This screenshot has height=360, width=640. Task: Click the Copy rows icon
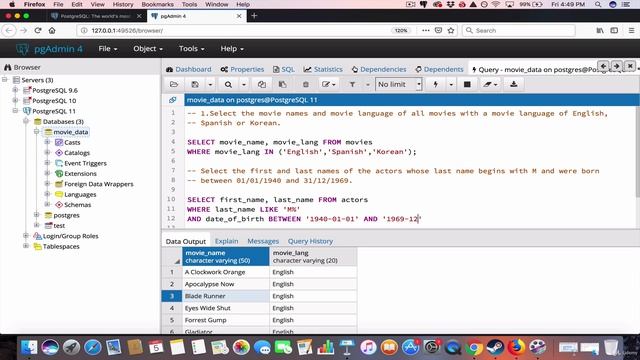coord(262,84)
